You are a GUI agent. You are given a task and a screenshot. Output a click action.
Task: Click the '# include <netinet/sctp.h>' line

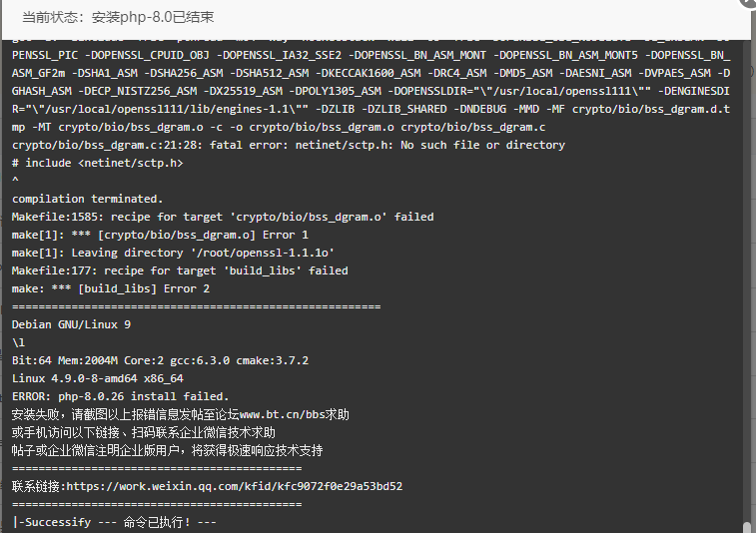pos(98,163)
